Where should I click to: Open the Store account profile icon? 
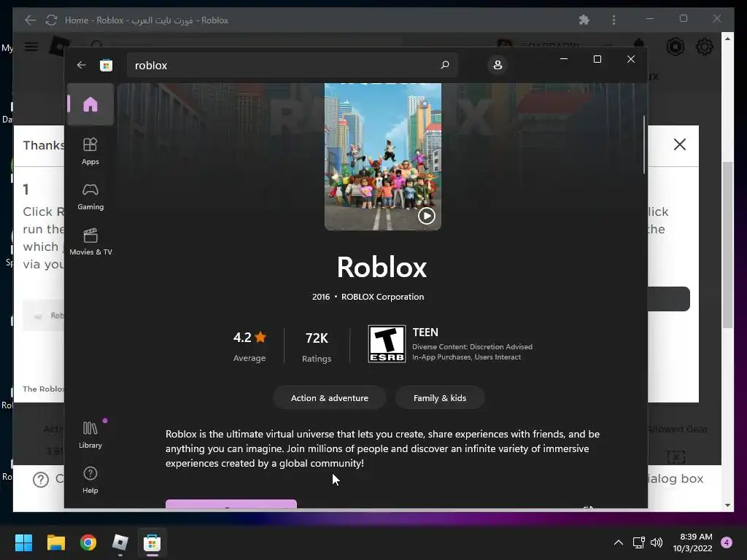498,65
